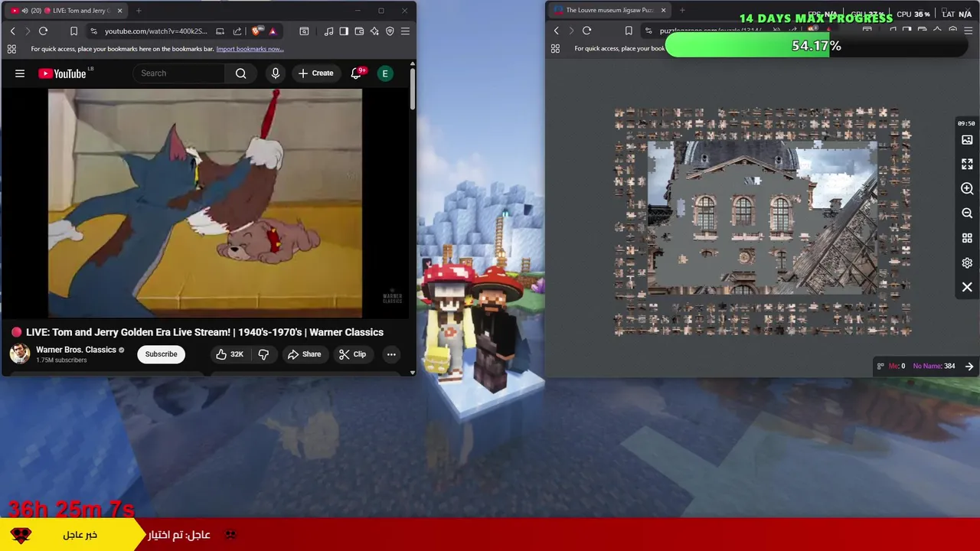Click Import bookmarks now link
This screenshot has height=551, width=980.
point(250,49)
